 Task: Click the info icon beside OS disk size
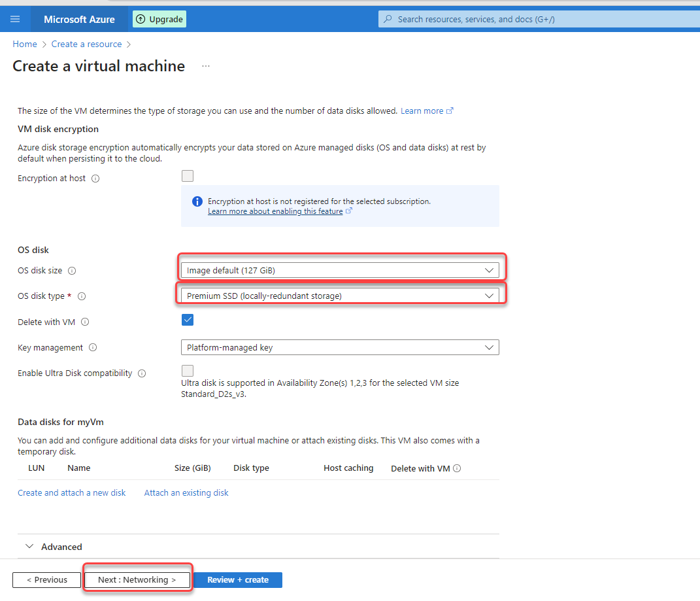coord(71,270)
